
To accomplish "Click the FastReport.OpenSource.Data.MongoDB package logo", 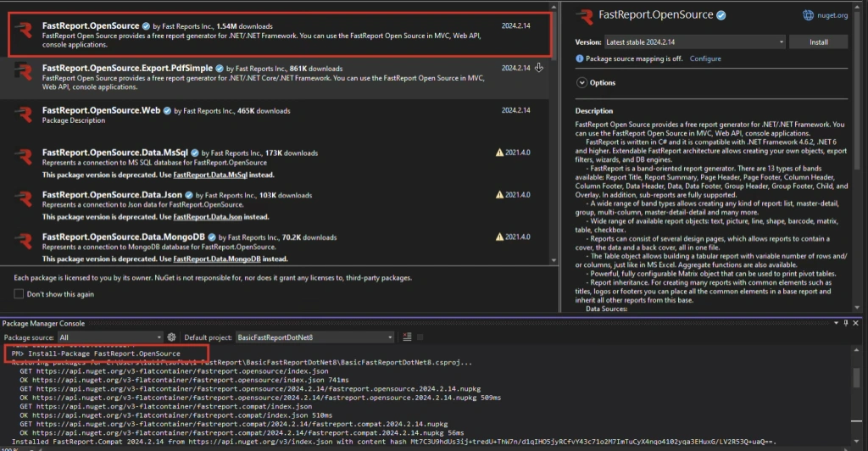I will tap(24, 240).
